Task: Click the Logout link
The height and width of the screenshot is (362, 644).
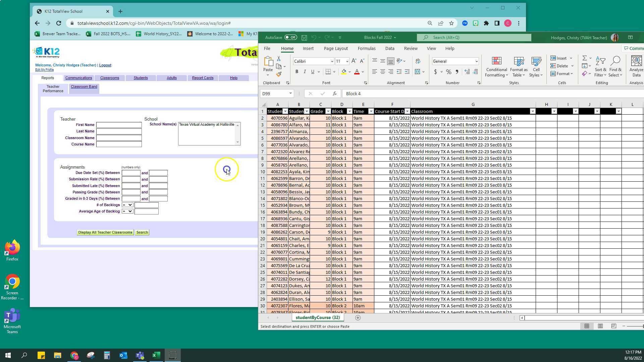Action: point(105,65)
